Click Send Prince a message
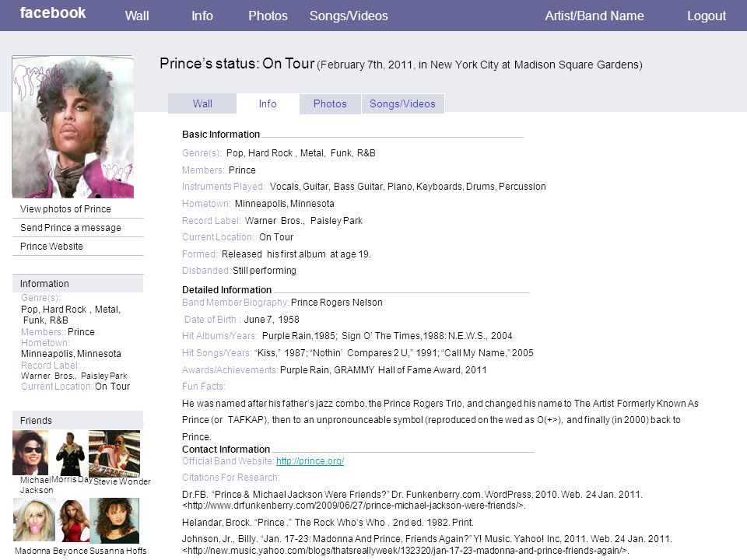The image size is (747, 560). point(71,228)
